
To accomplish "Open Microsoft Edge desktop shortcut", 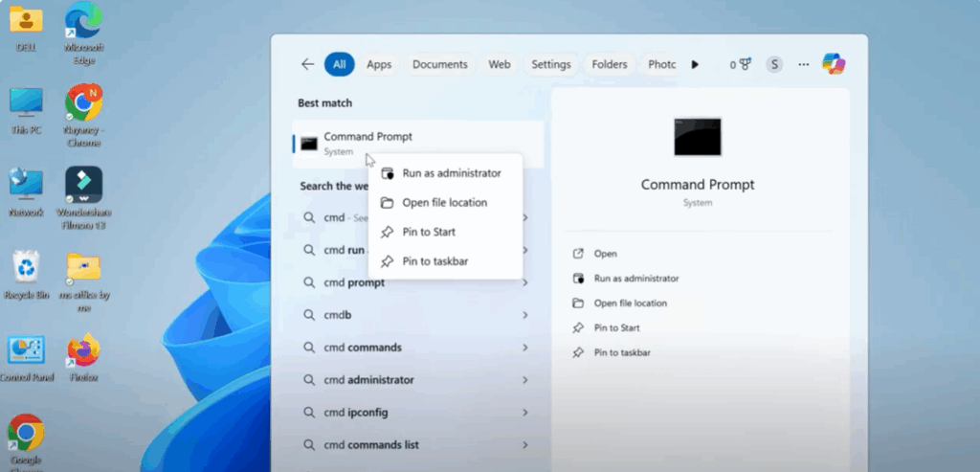I will point(84,33).
